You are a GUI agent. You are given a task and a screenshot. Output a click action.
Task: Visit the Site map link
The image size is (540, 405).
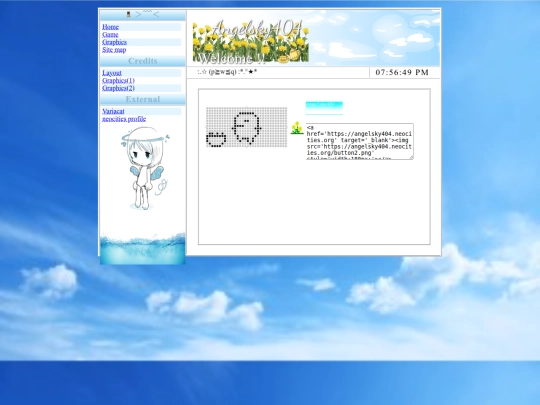point(114,50)
